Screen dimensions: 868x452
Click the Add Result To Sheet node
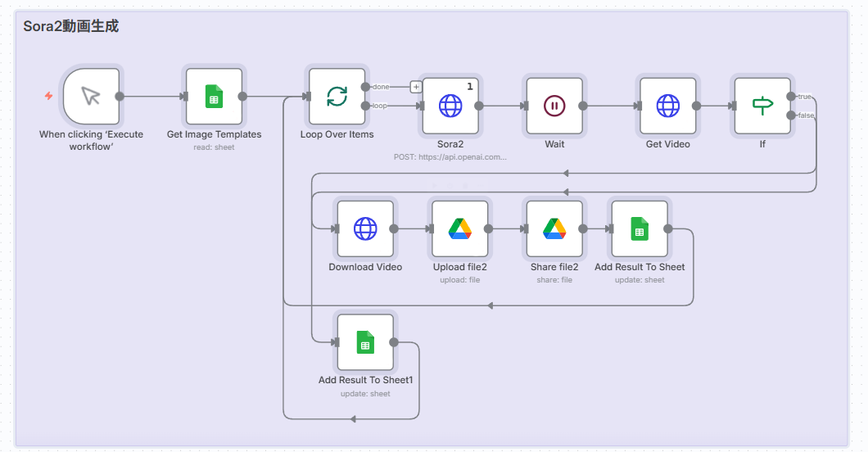click(640, 229)
